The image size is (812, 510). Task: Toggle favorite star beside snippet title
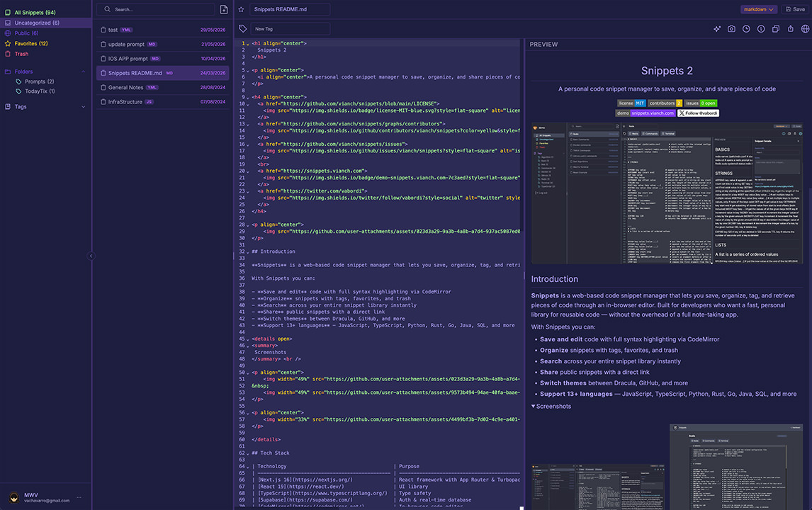241,9
